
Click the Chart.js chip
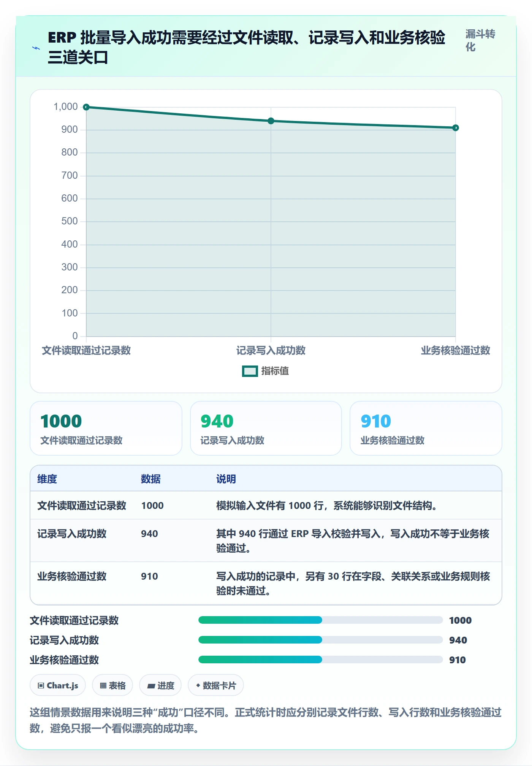pyautogui.click(x=58, y=685)
